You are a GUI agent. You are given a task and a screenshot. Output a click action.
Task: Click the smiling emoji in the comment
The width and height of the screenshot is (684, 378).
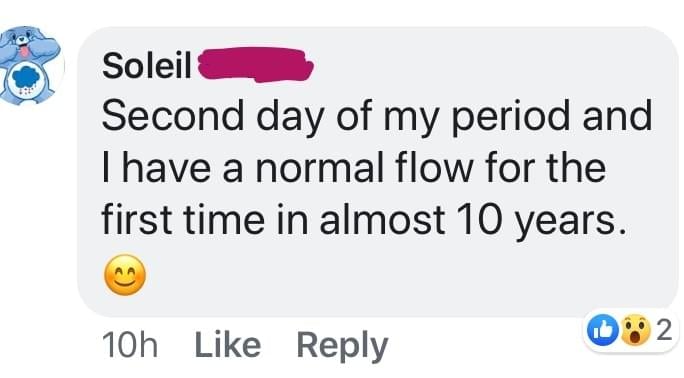125,275
